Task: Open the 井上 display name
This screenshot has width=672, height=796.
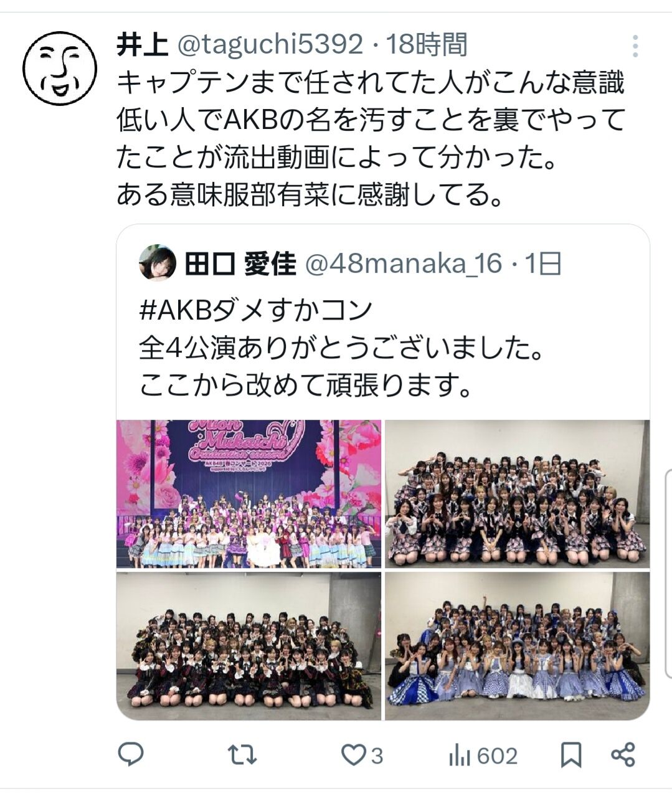Action: (x=143, y=44)
